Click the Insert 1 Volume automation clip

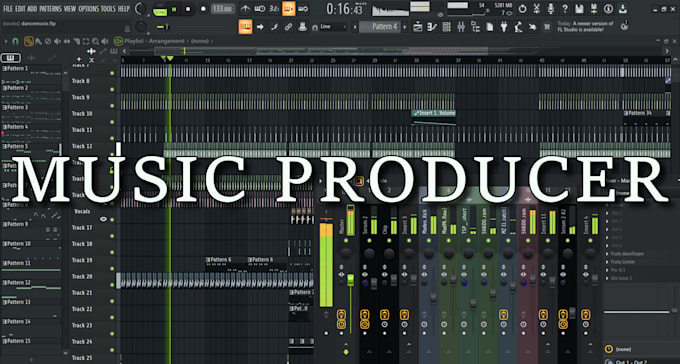click(434, 118)
